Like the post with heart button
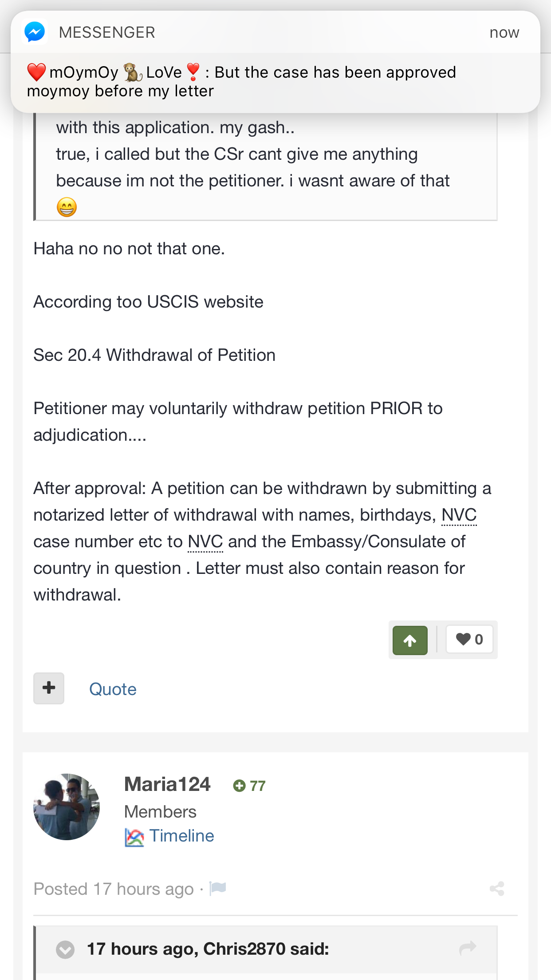 click(x=469, y=640)
